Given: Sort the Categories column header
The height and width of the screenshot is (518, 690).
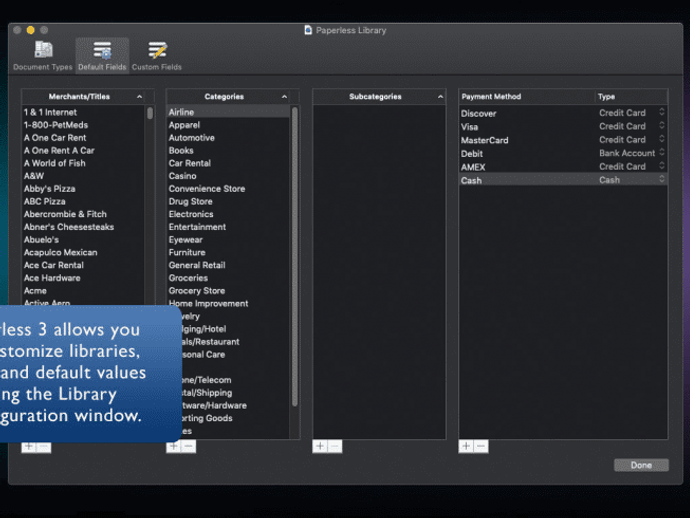Looking at the screenshot, I should 228,96.
